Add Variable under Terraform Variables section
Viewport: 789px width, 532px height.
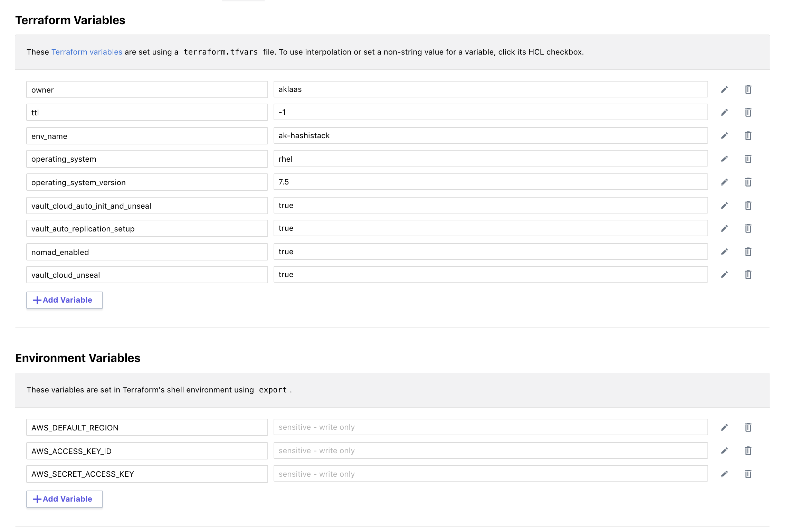[65, 300]
